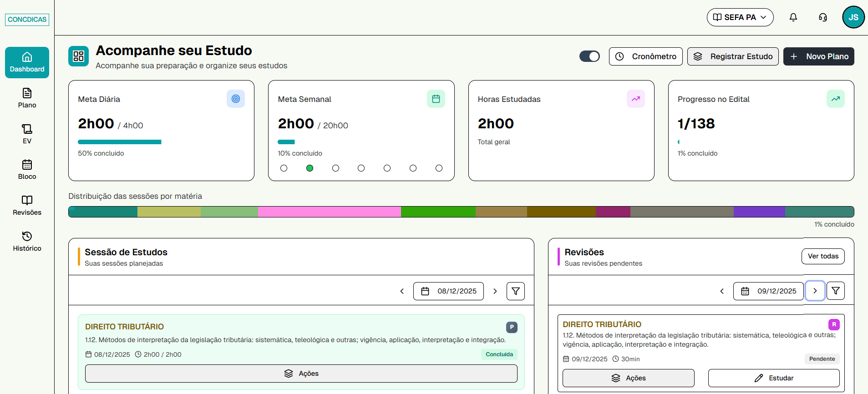Click the R badge on the revision card
Screen dimensions: 868x394
834,324
